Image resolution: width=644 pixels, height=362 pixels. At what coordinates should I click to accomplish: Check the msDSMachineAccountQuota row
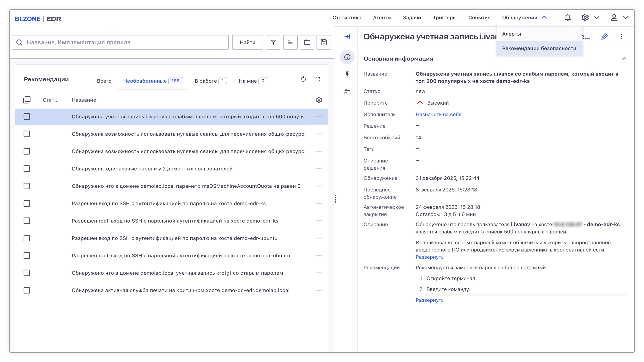27,186
